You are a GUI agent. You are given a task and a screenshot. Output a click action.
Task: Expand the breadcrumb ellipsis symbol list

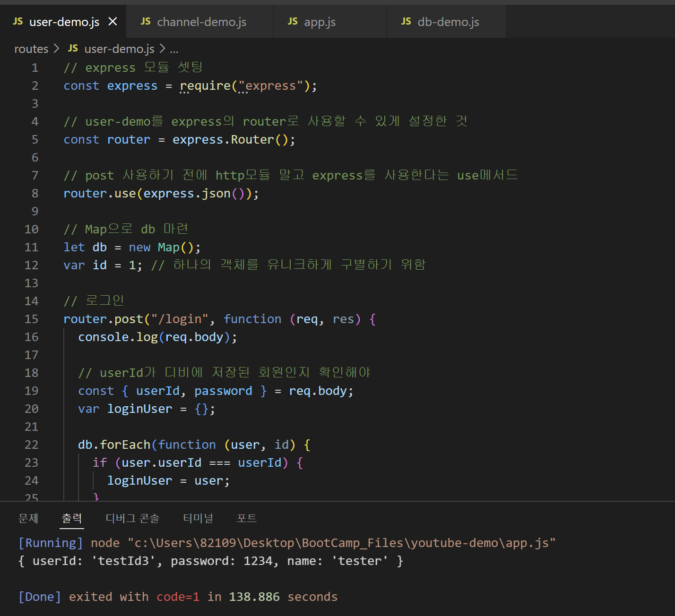[x=174, y=50]
